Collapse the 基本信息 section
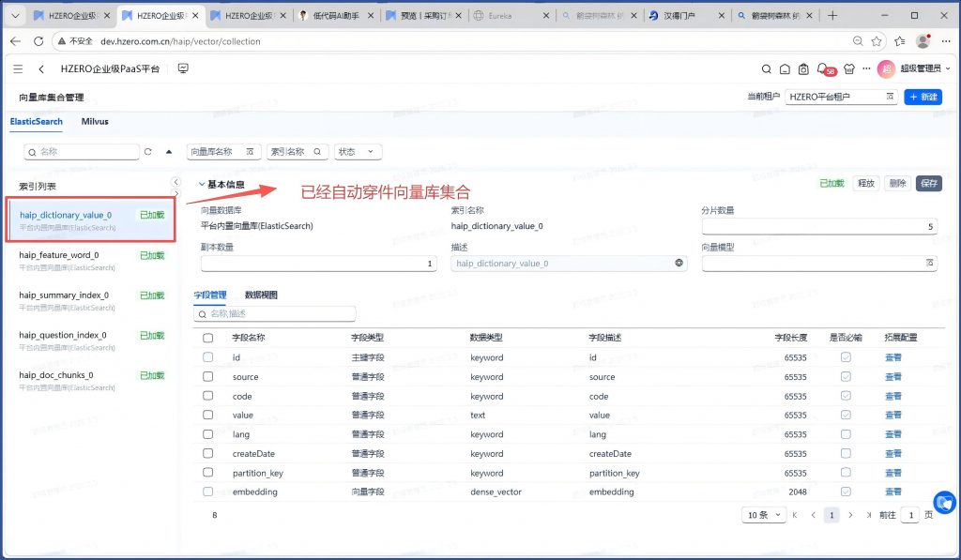 click(201, 184)
